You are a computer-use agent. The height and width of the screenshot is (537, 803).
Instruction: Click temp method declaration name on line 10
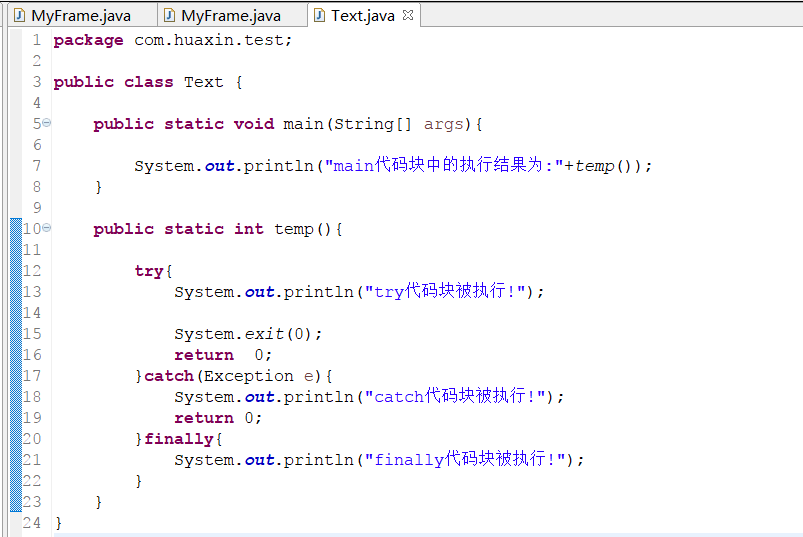click(293, 229)
